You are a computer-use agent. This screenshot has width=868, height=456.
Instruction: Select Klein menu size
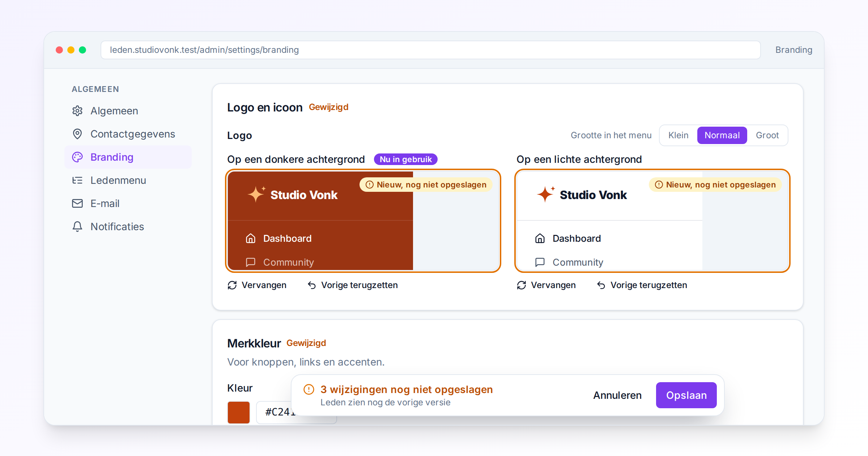click(678, 135)
